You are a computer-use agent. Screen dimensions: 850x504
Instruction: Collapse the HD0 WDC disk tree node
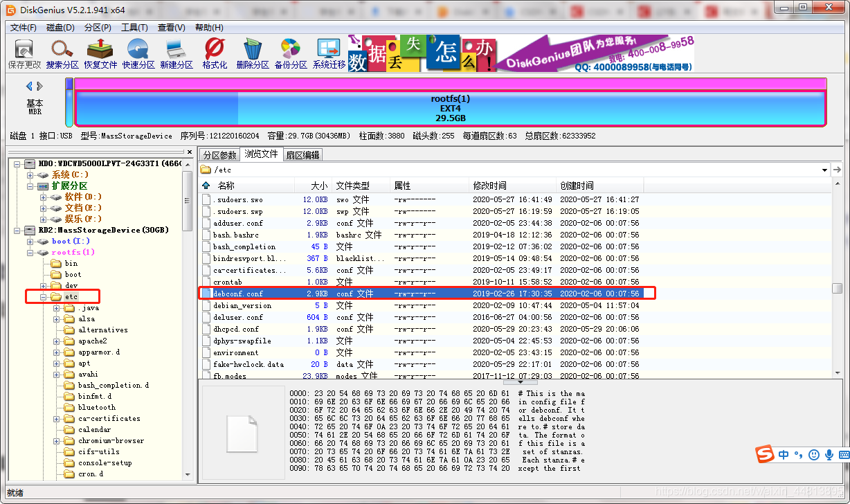[19, 163]
